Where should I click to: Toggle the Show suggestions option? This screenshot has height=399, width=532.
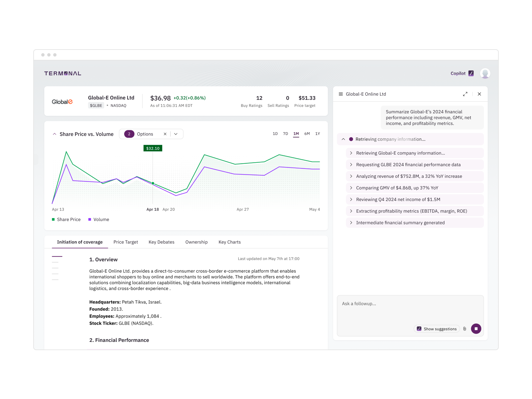pos(437,329)
